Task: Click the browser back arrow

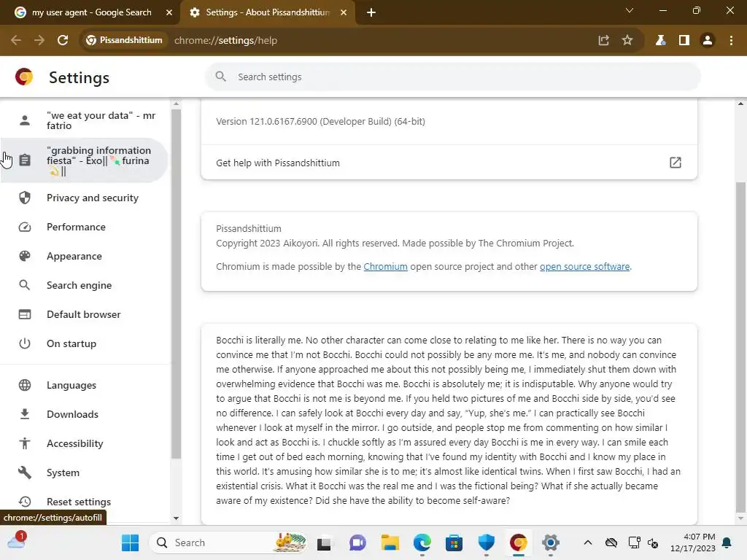Action: [16, 41]
